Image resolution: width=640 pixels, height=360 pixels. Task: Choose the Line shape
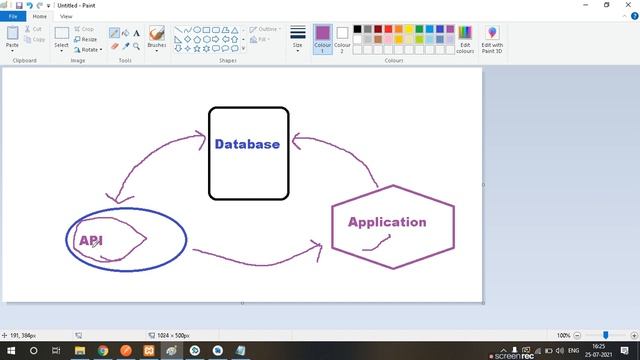pyautogui.click(x=178, y=30)
